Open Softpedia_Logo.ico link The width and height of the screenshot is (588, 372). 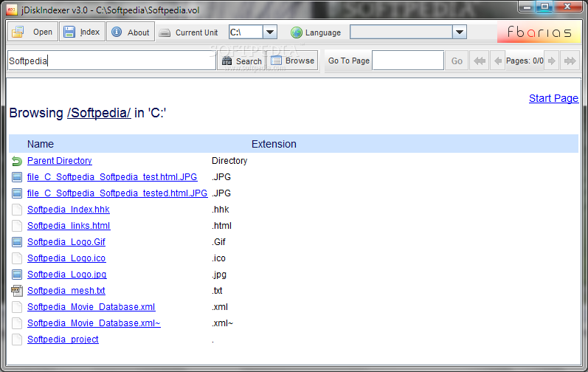pyautogui.click(x=66, y=258)
